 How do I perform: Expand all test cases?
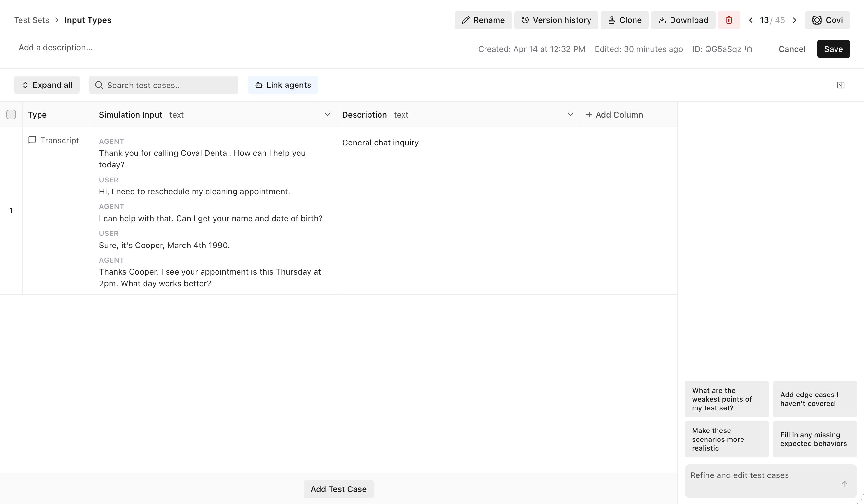47,85
